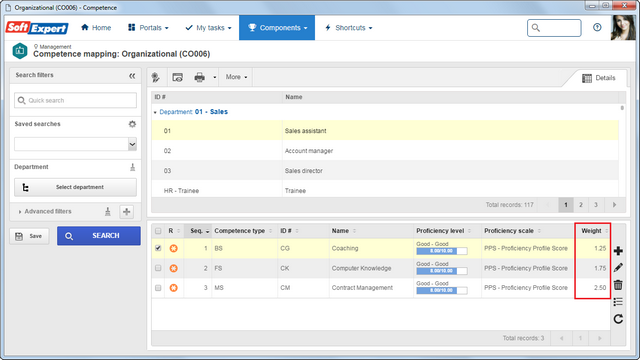Click the refresh icon beside competence list

click(618, 319)
